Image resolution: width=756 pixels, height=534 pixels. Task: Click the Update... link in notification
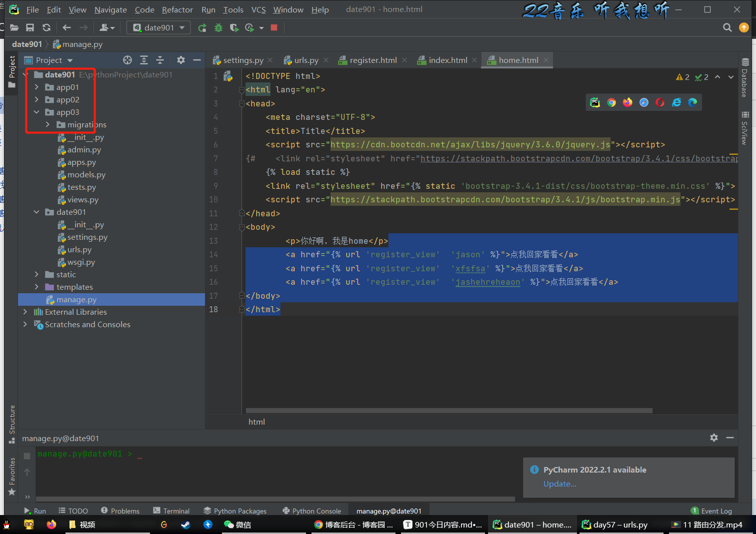(559, 484)
